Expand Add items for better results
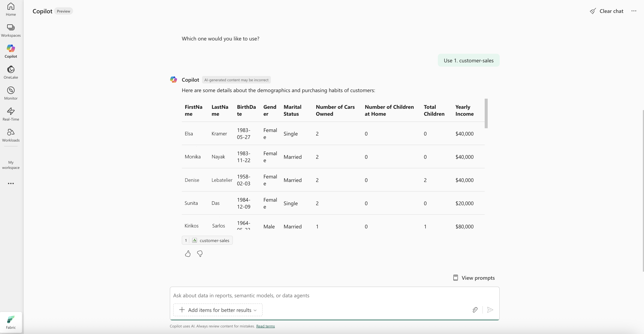This screenshot has height=334, width=644. [x=218, y=310]
